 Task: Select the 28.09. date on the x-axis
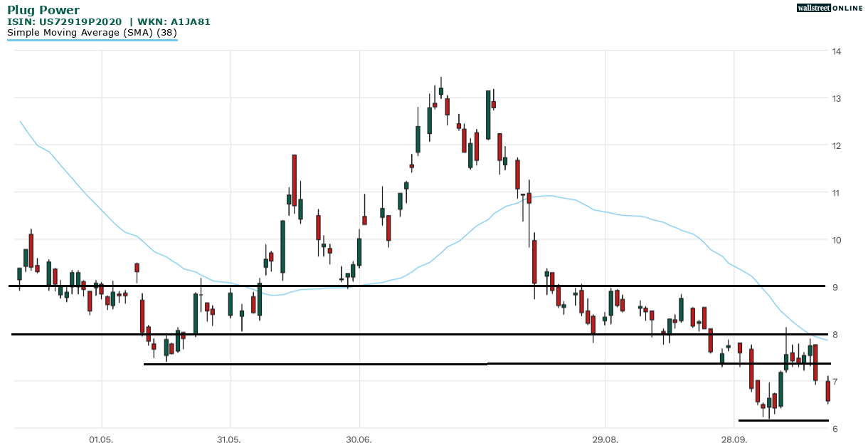(x=734, y=438)
